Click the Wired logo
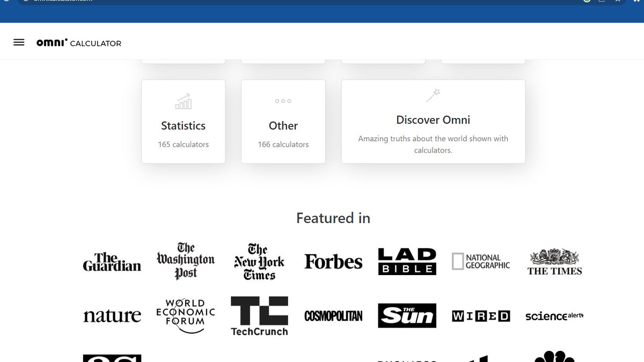This screenshot has width=644, height=362. [481, 316]
